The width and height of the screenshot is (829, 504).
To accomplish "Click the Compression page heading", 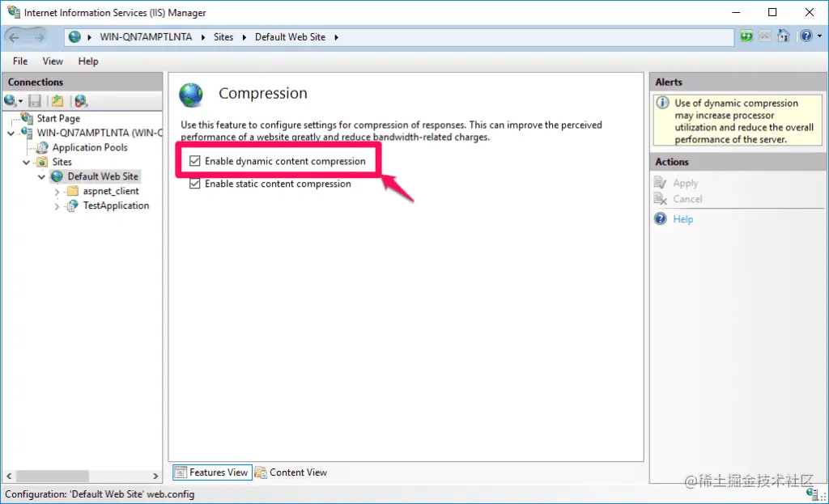I will (263, 93).
